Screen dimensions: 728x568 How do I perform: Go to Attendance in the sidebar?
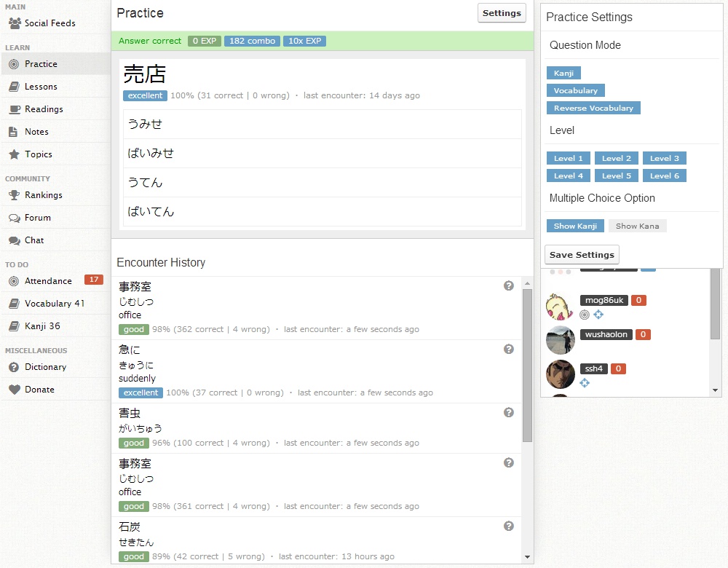48,281
